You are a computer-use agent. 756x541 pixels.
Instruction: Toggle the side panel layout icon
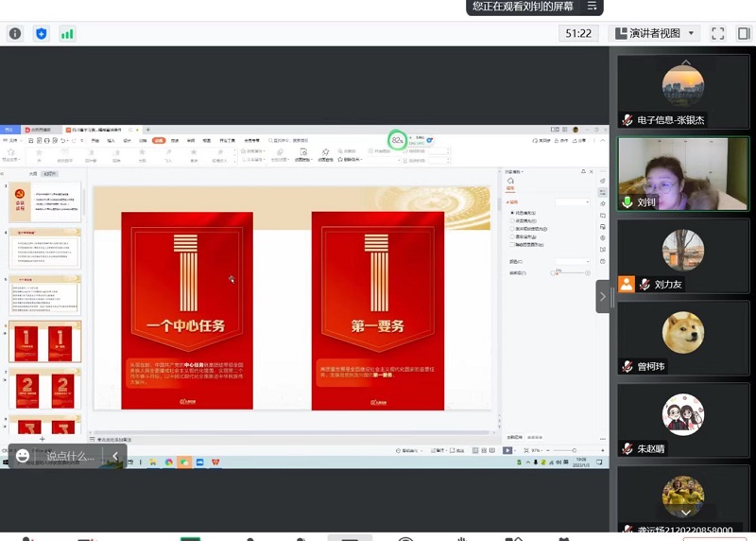[x=744, y=33]
